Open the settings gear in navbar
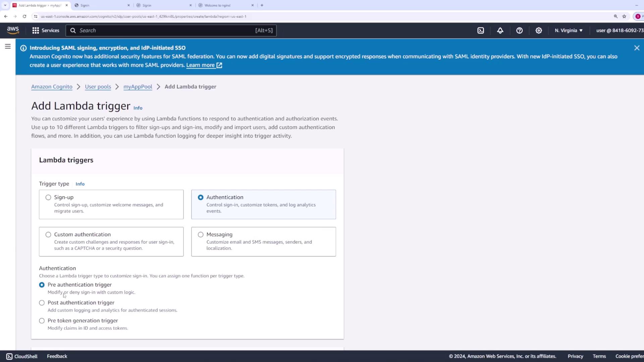This screenshot has width=644, height=362. pyautogui.click(x=539, y=31)
